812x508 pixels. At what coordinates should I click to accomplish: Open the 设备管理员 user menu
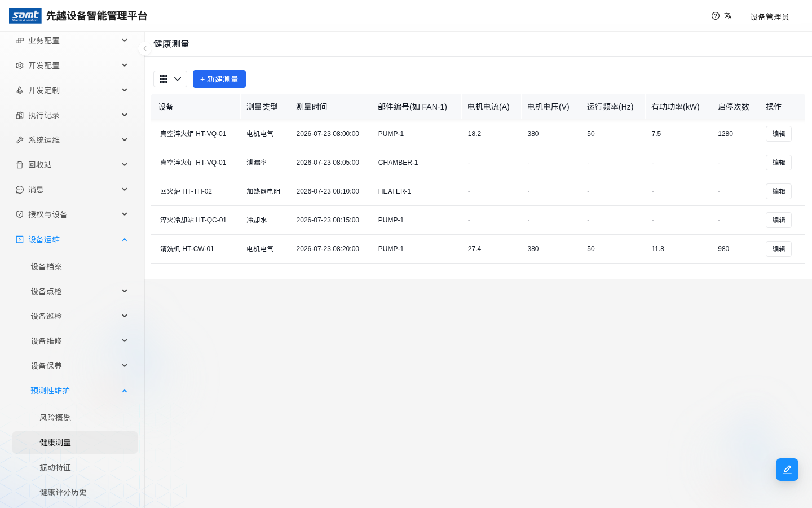[x=770, y=17]
